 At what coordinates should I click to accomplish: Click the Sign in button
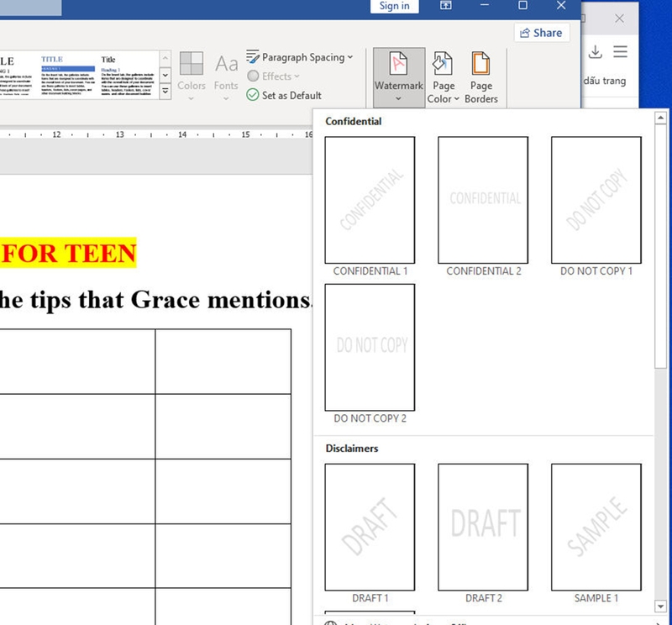(x=394, y=6)
